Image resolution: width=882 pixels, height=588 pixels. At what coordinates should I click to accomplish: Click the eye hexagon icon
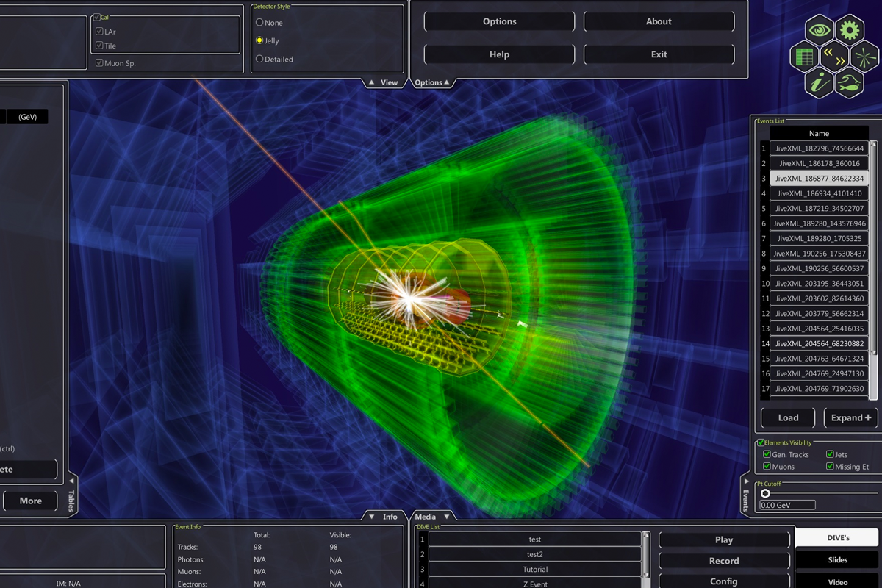pyautogui.click(x=820, y=30)
